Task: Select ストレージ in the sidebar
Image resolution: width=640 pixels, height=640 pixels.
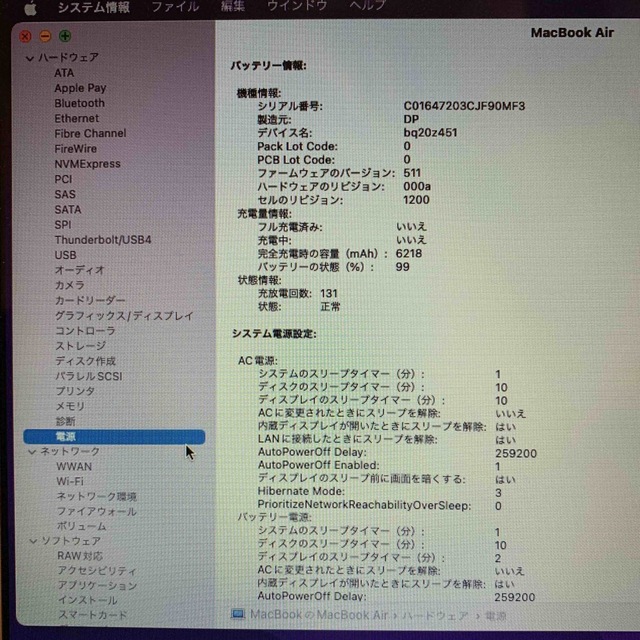Action: tap(81, 346)
